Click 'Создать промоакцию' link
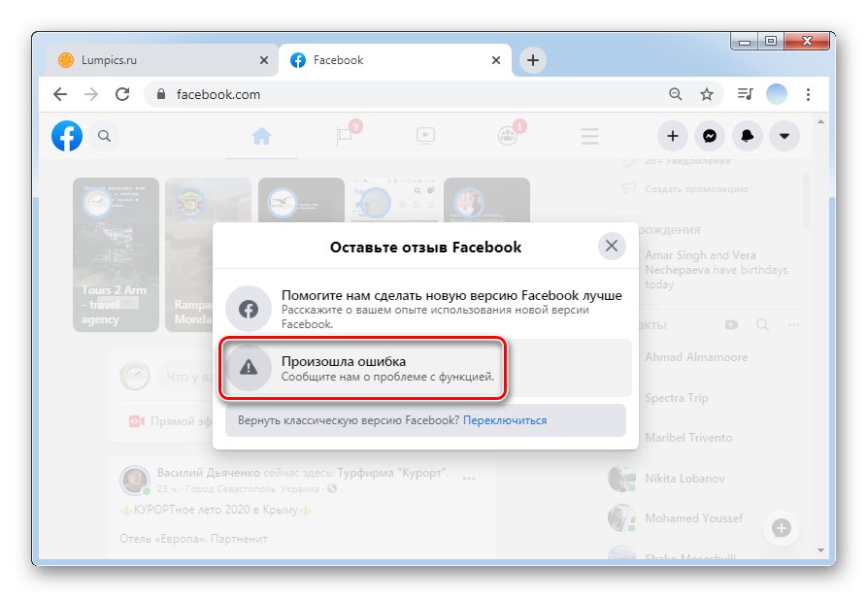 click(x=696, y=188)
